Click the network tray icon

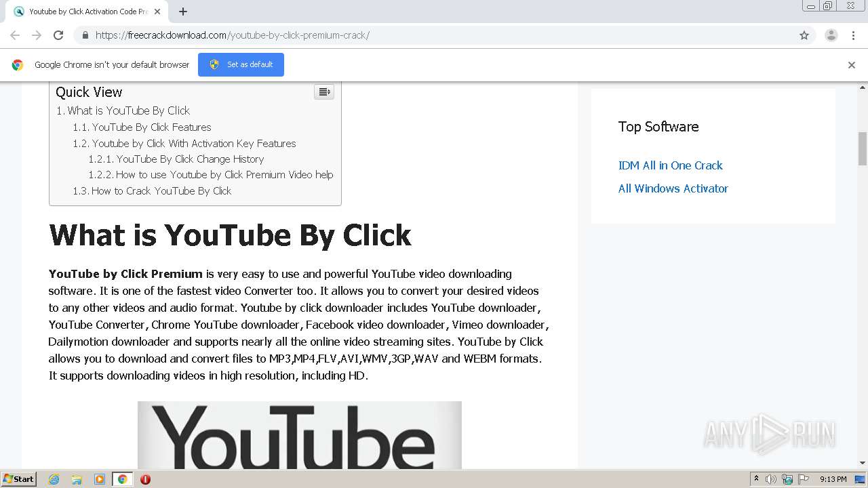pos(787,479)
